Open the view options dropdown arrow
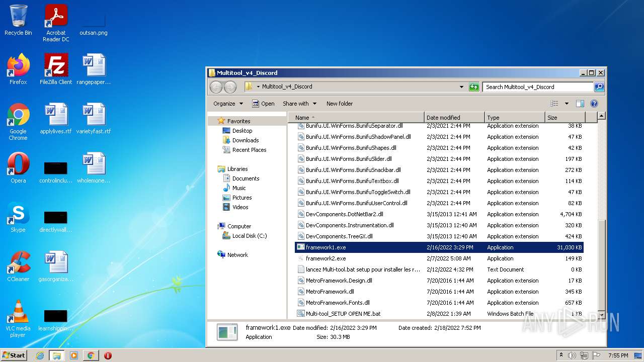Viewport: 644px width, 362px height. coord(567,104)
